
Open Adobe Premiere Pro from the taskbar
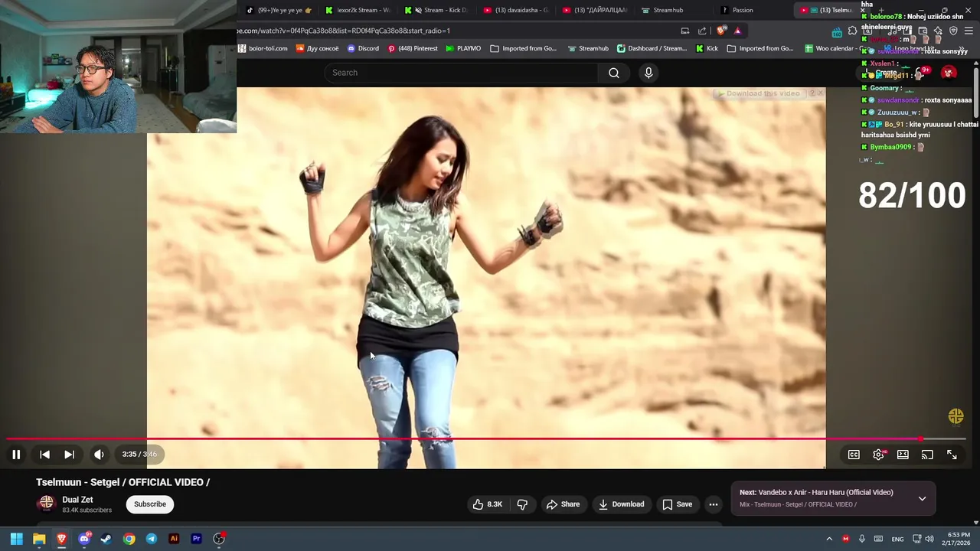point(196,539)
